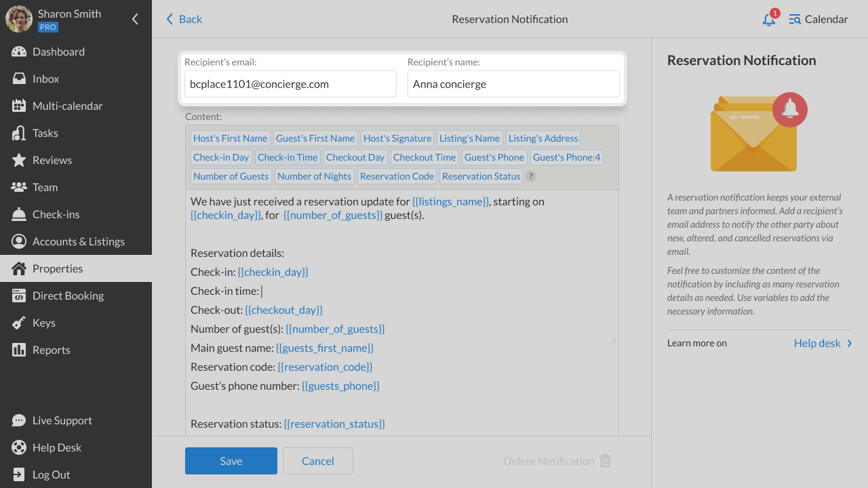Insert the Host's Signature variable
This screenshot has width=868, height=488.
coord(397,138)
